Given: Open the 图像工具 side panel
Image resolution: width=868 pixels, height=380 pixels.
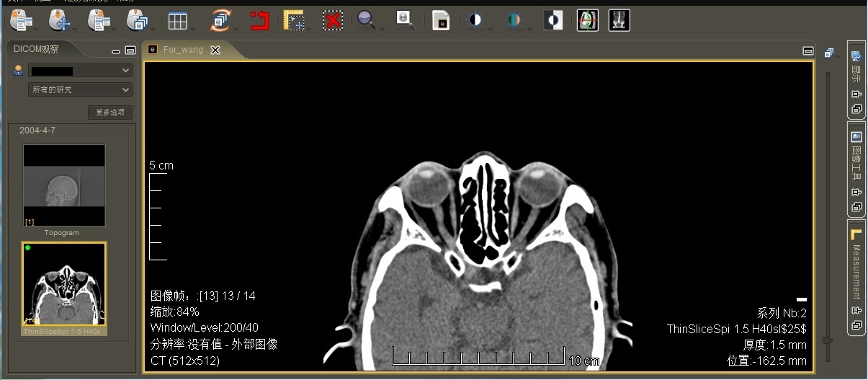Looking at the screenshot, I should 856,159.
